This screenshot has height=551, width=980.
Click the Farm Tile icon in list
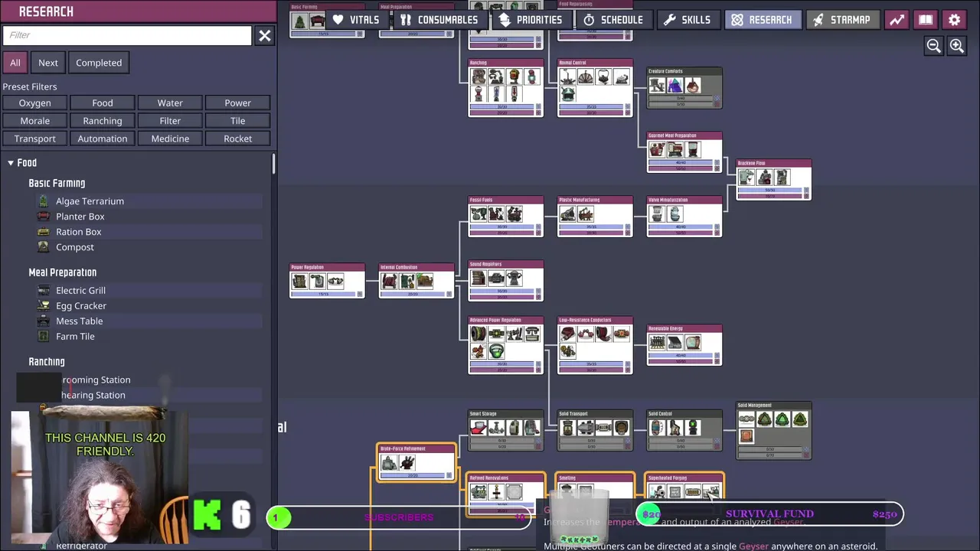[x=44, y=337]
